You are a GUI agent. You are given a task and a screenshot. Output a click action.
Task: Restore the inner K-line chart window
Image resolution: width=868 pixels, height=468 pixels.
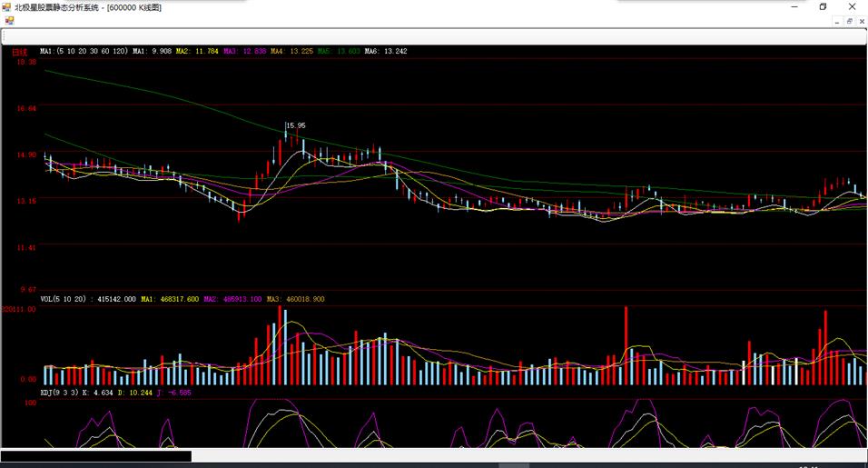coord(850,20)
